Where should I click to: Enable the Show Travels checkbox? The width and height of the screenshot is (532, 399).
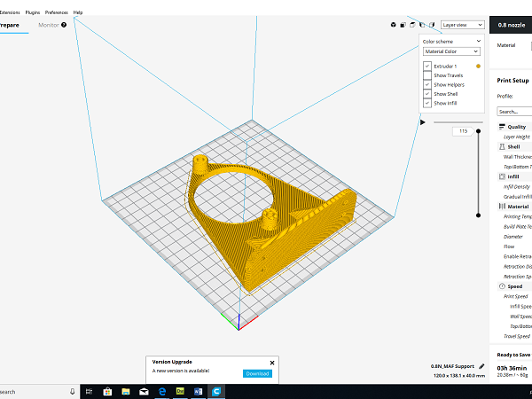[x=427, y=75]
